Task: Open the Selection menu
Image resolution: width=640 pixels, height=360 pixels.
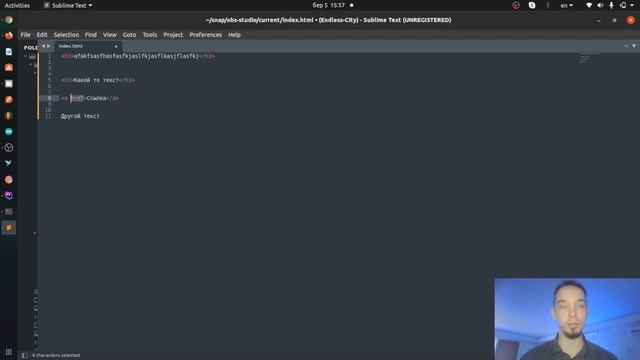Action: click(66, 35)
